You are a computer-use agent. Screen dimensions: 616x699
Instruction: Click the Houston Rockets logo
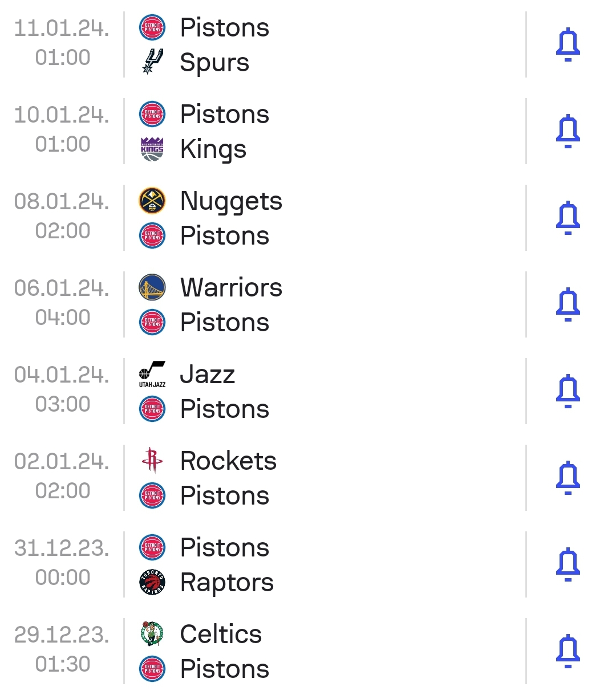coord(152,461)
